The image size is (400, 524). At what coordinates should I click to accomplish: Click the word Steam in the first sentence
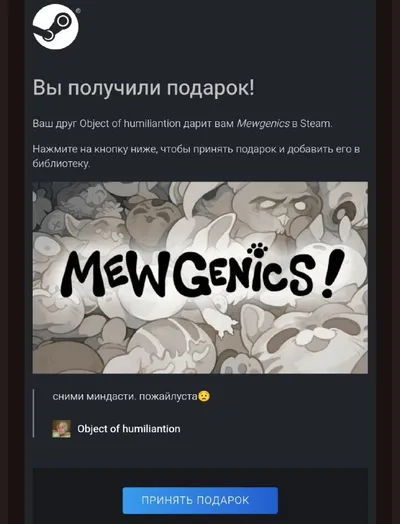315,124
